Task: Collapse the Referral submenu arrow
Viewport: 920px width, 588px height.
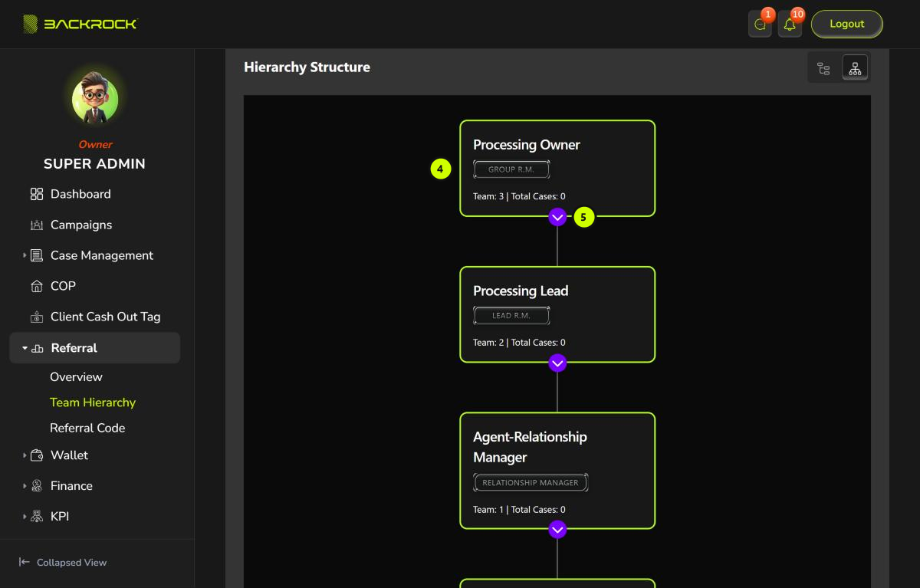Action: point(25,348)
